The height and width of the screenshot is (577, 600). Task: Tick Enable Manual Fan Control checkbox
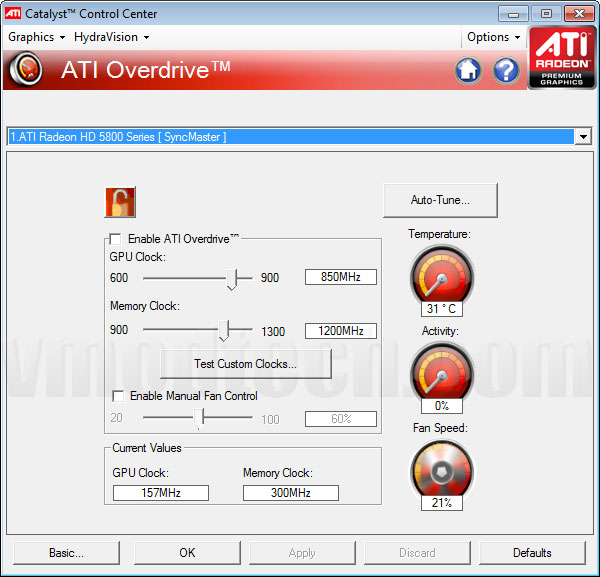118,396
